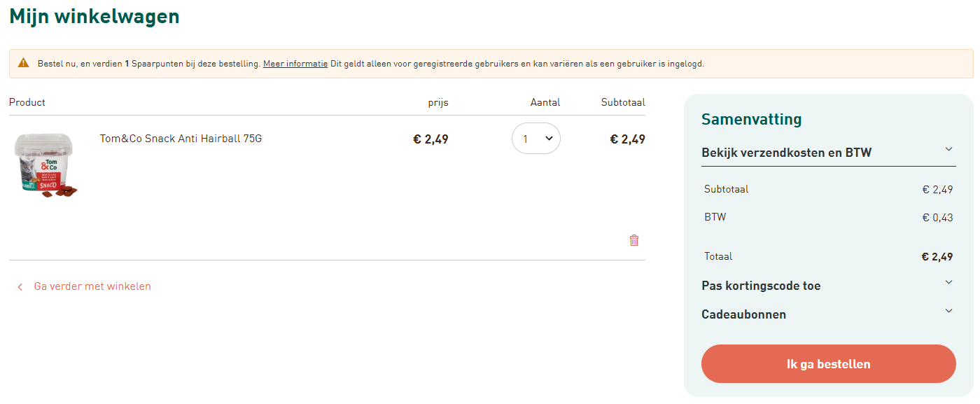
Task: Click the BTW amount € 0,43
Action: (938, 218)
